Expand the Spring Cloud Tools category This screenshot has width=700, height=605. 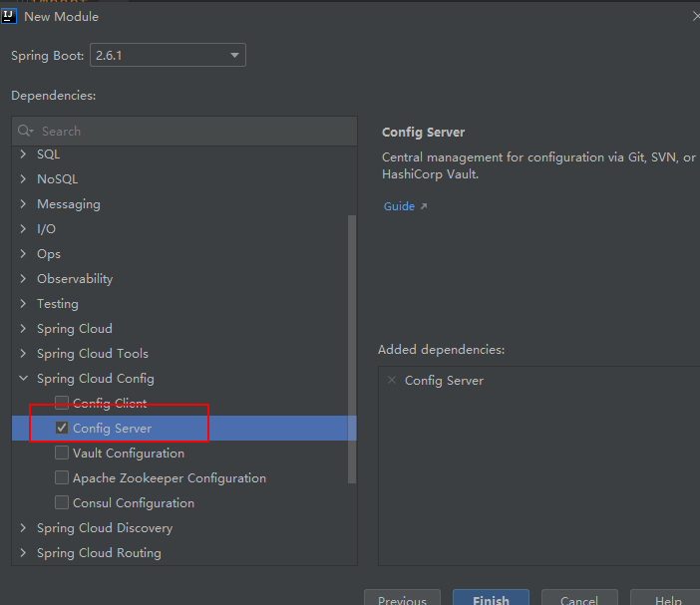tap(23, 354)
